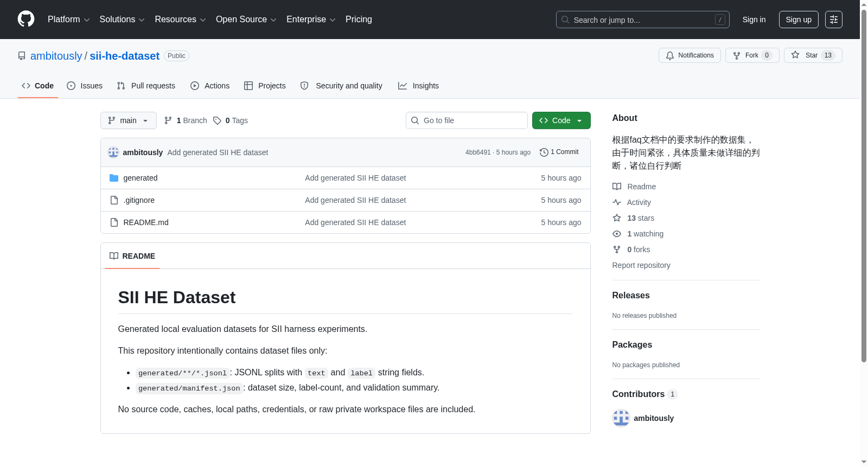Open the ambitously contributor name link
Viewport: 868px width, 467px height.
[x=654, y=418]
